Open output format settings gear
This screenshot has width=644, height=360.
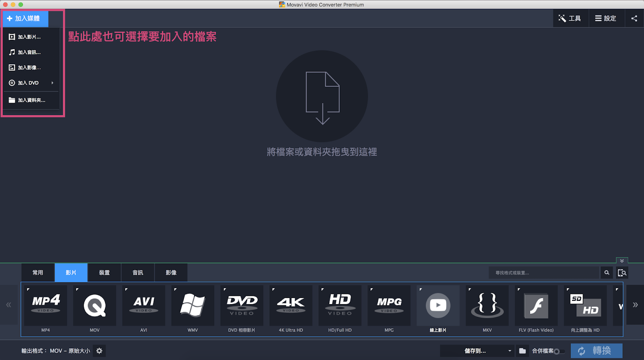point(99,351)
